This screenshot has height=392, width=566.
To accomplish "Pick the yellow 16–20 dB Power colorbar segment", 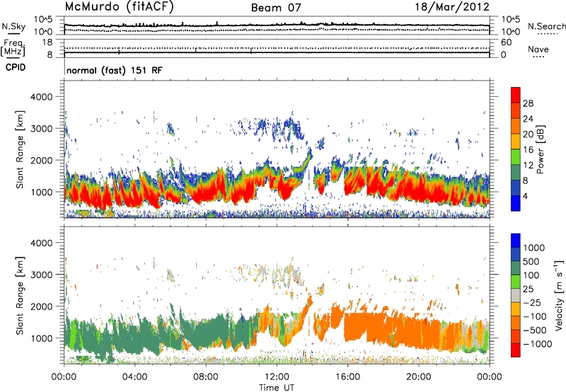I will (x=516, y=142).
